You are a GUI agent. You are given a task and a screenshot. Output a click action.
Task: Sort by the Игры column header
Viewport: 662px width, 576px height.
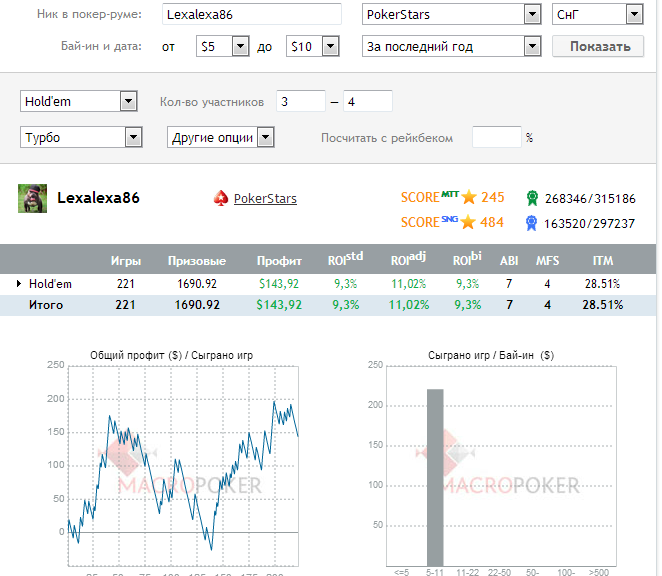coord(126,261)
